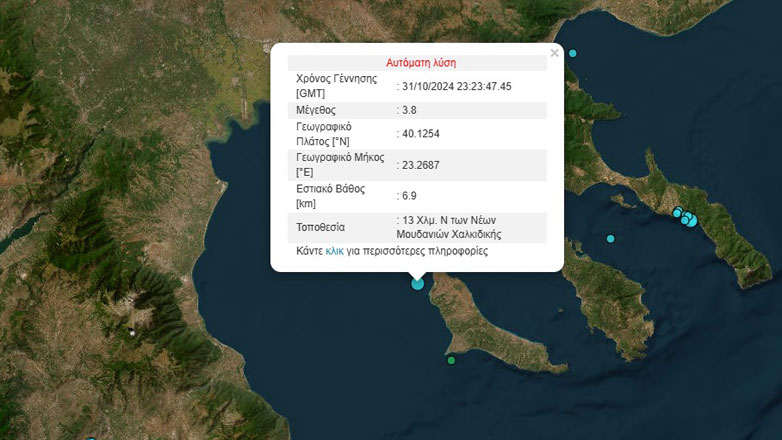Click the 'Μέγεθος' row label
Viewport: 782px width, 440px height.
pos(317,110)
